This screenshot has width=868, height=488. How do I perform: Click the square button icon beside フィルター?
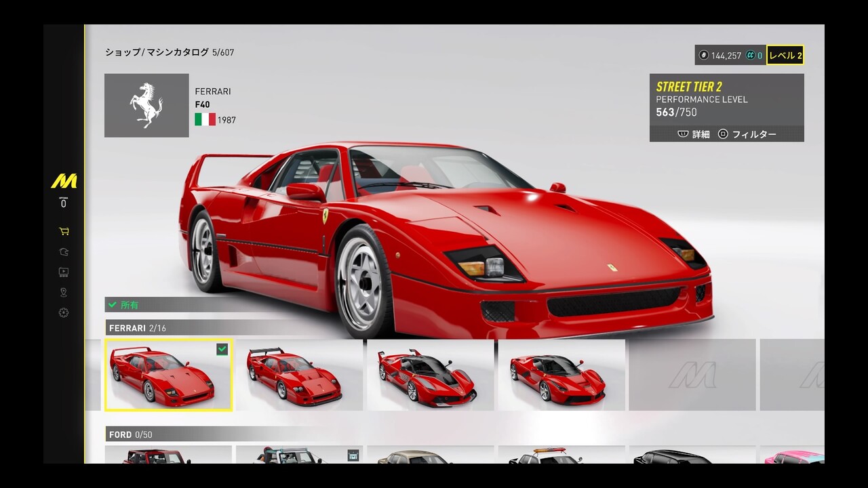pyautogui.click(x=723, y=134)
